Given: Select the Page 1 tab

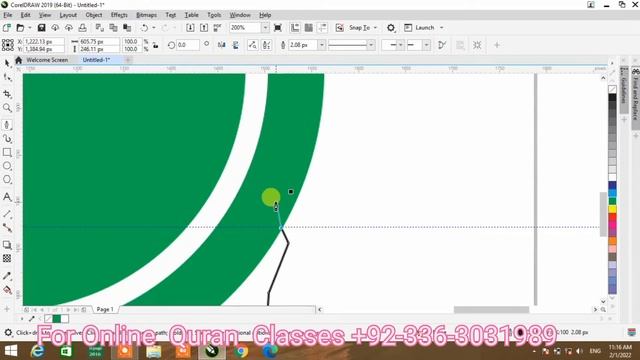Looking at the screenshot, I should coord(105,309).
